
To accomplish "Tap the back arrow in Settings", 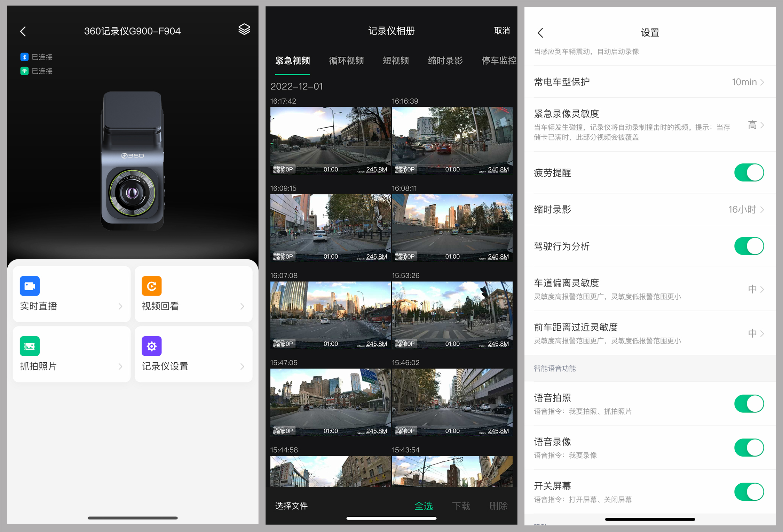I will tap(540, 33).
